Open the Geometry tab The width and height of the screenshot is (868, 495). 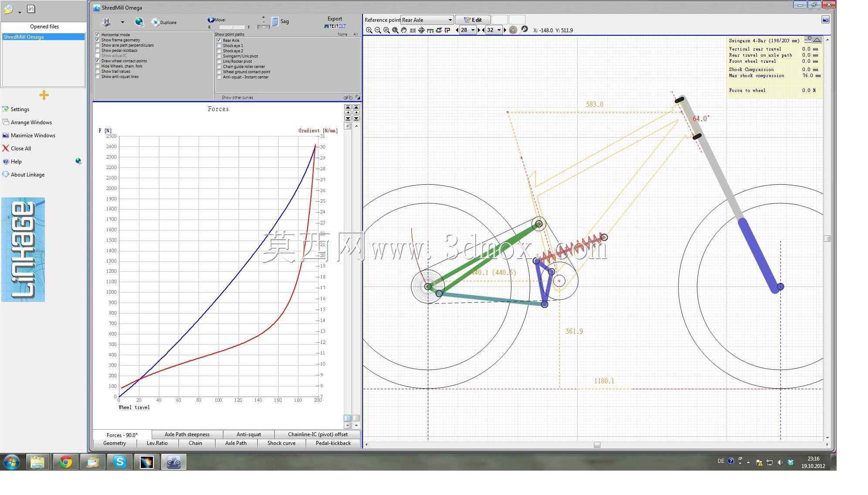(x=115, y=443)
